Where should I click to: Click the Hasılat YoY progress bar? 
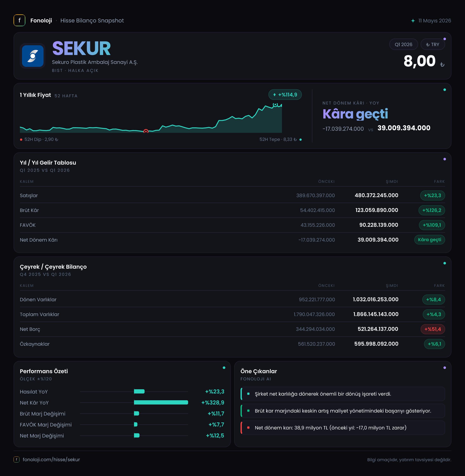point(139,392)
